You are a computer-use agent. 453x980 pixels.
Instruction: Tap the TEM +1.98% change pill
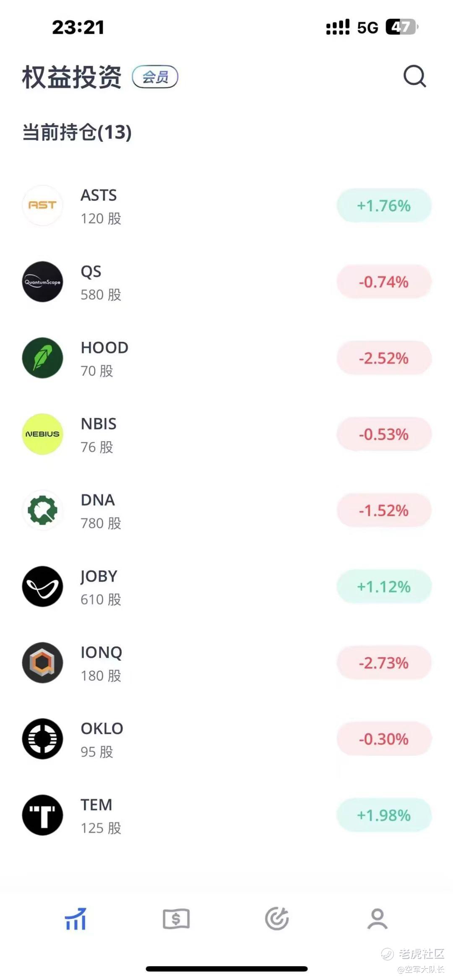click(384, 815)
